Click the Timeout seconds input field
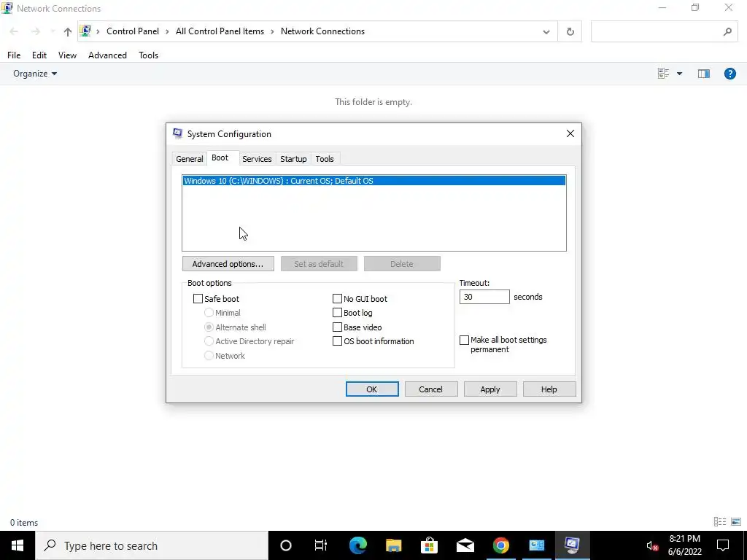 click(x=484, y=297)
